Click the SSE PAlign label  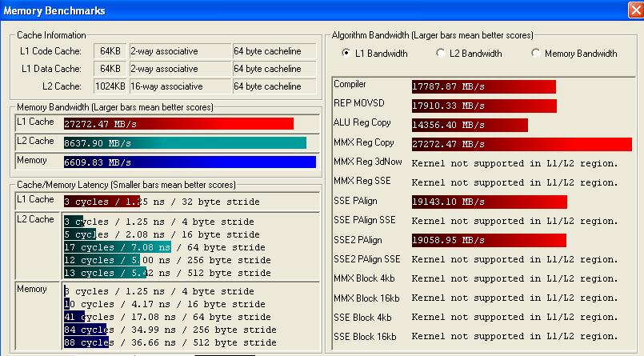click(x=355, y=201)
